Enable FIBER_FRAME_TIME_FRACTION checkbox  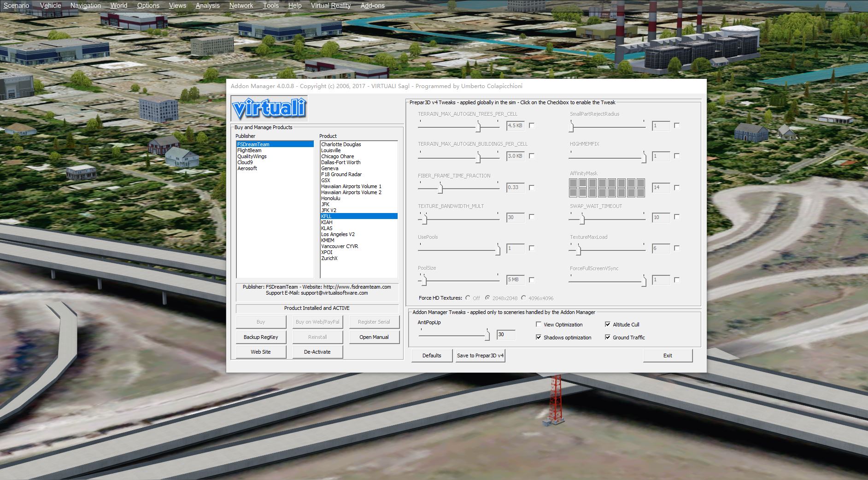[x=532, y=188]
